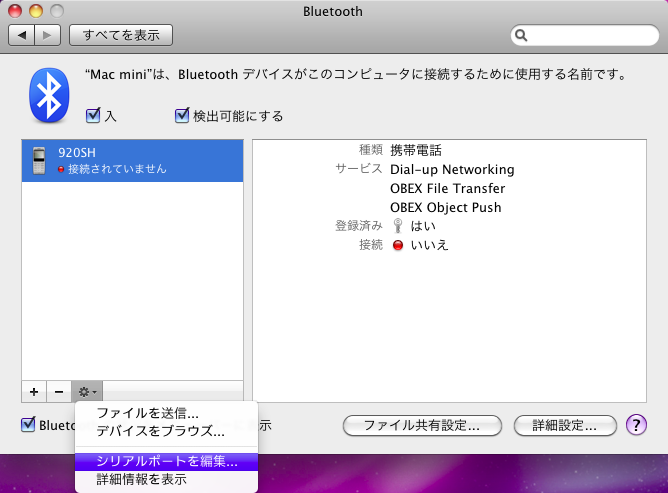Go forward with the right arrow
Viewport: 668px width, 493px height.
coord(47,35)
